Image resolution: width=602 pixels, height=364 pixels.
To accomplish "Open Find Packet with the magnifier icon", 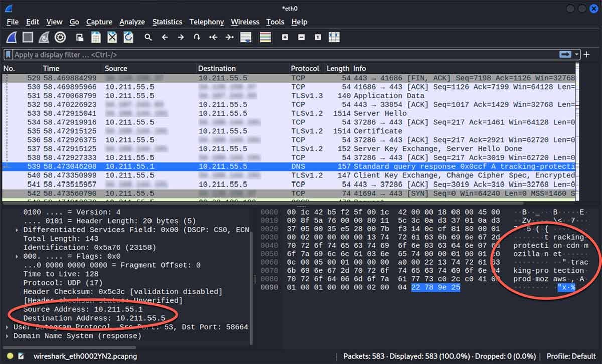I will pyautogui.click(x=148, y=38).
